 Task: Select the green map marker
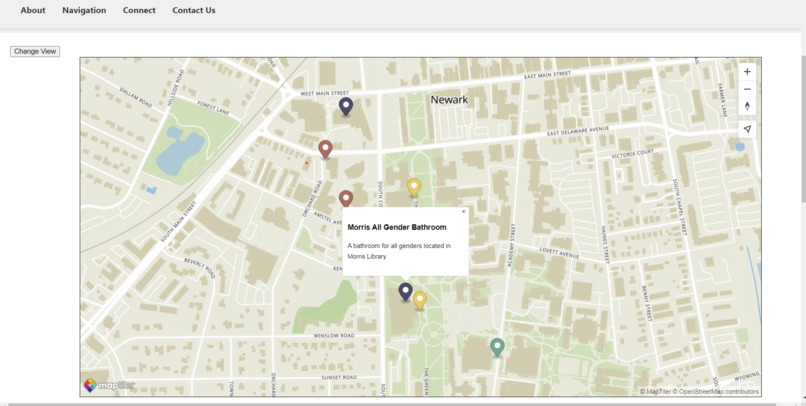(497, 347)
